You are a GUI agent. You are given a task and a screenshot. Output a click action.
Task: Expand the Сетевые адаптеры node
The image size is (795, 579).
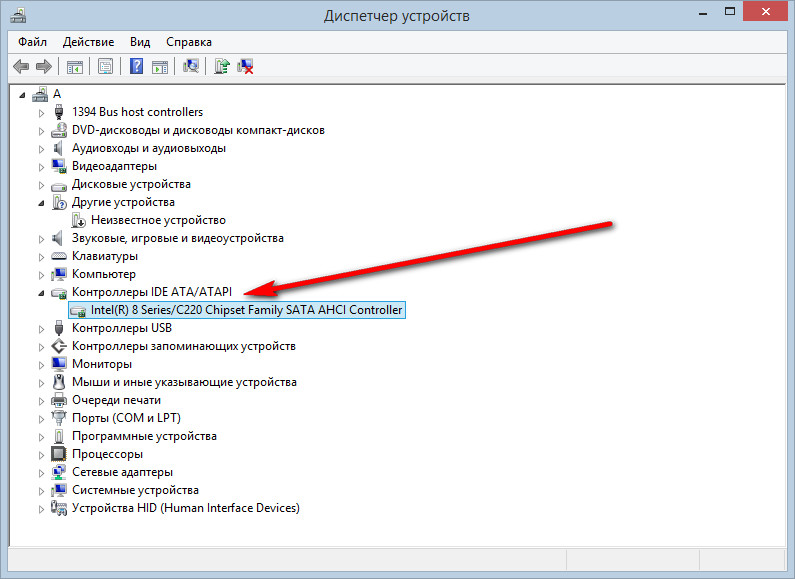[41, 472]
